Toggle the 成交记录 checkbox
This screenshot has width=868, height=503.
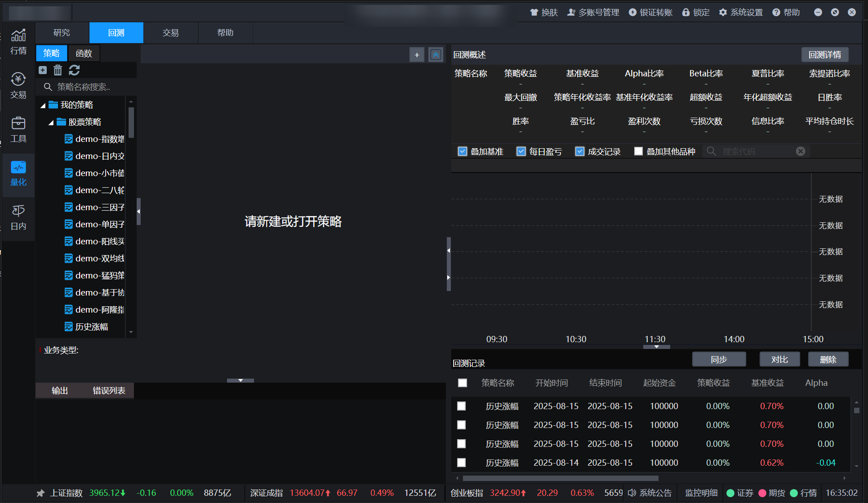580,151
